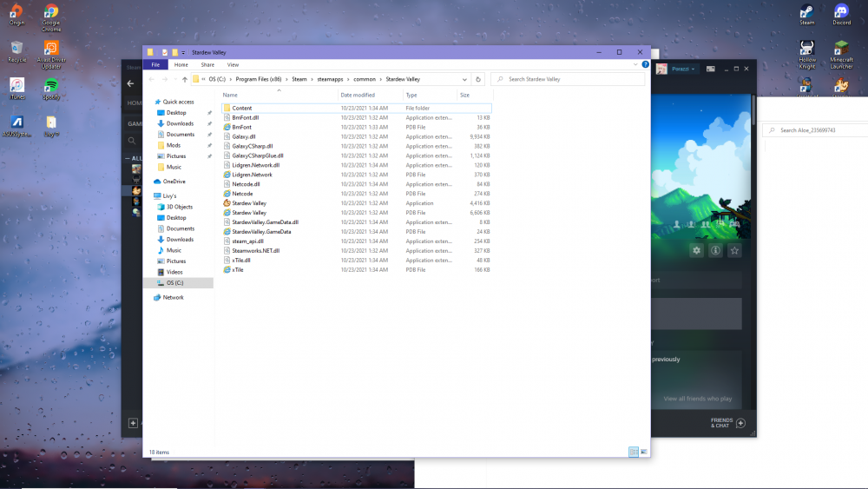Select Videos in the navigation pane
The image size is (868, 489).
pos(174,272)
